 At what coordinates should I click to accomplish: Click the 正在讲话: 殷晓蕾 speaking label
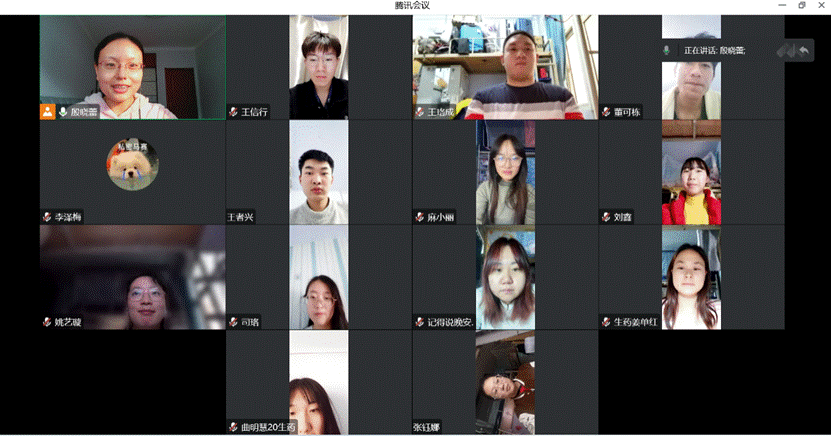[714, 50]
